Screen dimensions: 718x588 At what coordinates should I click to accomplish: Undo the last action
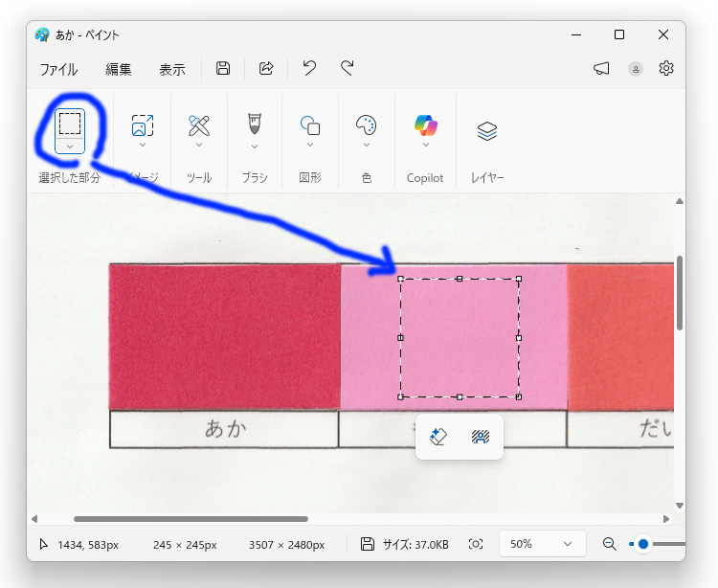(x=309, y=68)
